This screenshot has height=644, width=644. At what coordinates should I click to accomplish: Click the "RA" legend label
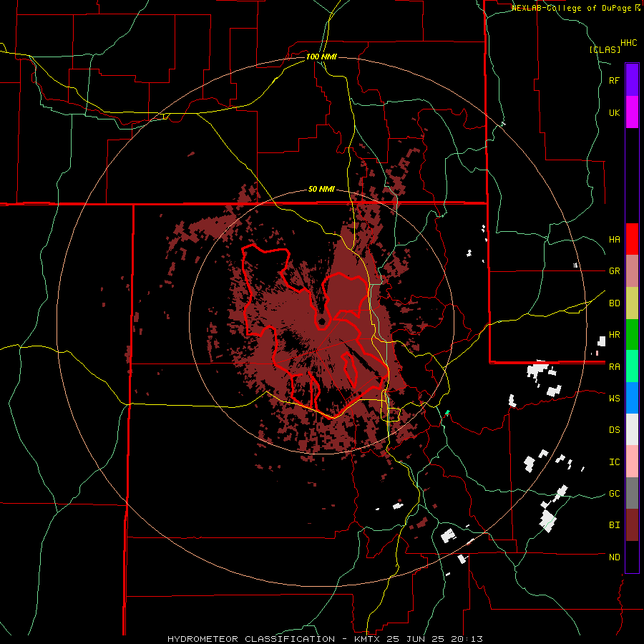[x=615, y=367]
